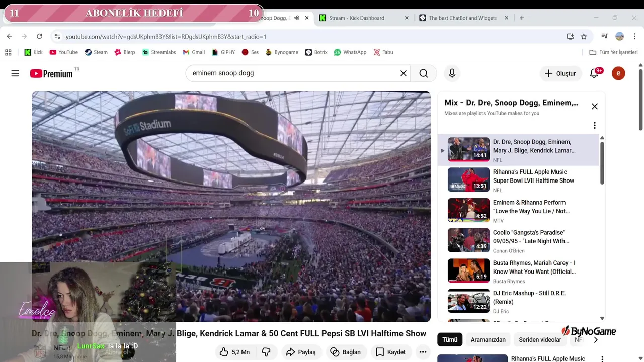
Task: Open the Tabu bookmark
Action: click(x=383, y=52)
